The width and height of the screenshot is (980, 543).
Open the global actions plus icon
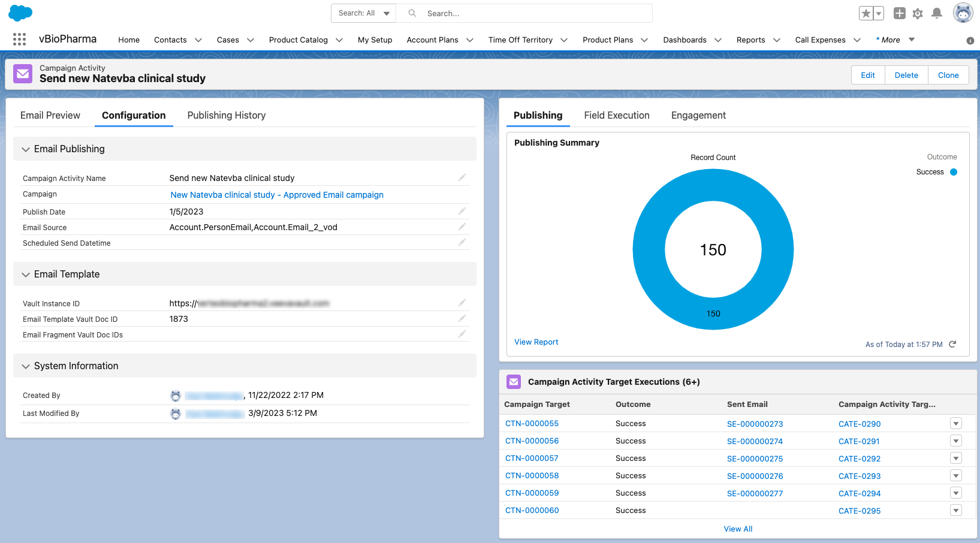(x=899, y=13)
